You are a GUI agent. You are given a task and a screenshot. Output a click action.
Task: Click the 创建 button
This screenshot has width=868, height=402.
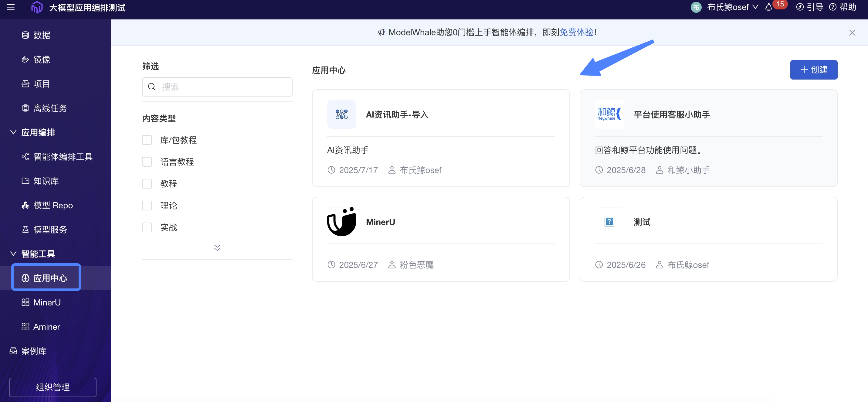tap(813, 70)
